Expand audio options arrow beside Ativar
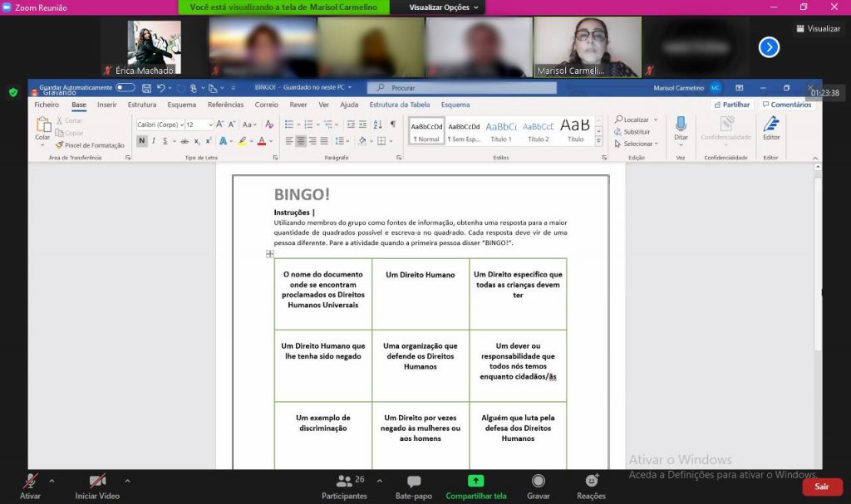 pos(52,481)
